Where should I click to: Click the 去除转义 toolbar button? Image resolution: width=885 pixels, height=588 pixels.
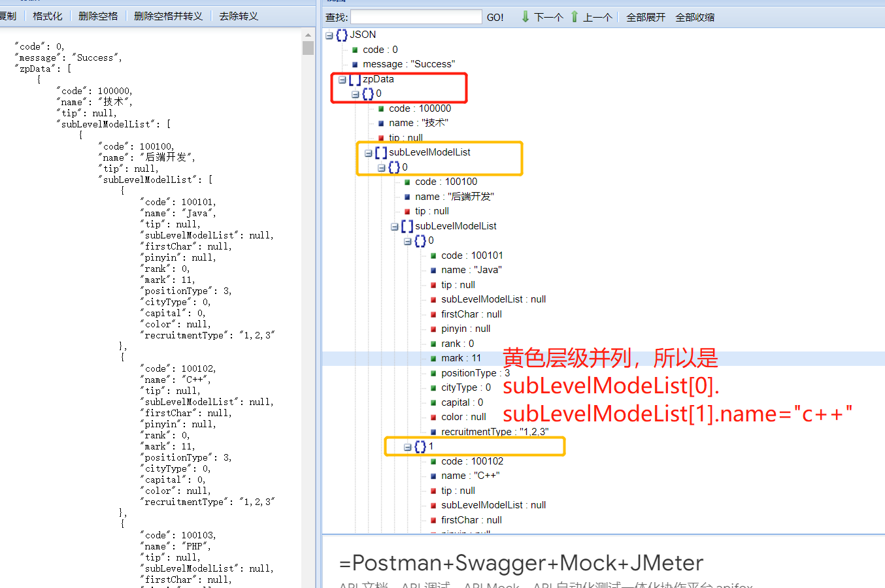(x=239, y=16)
